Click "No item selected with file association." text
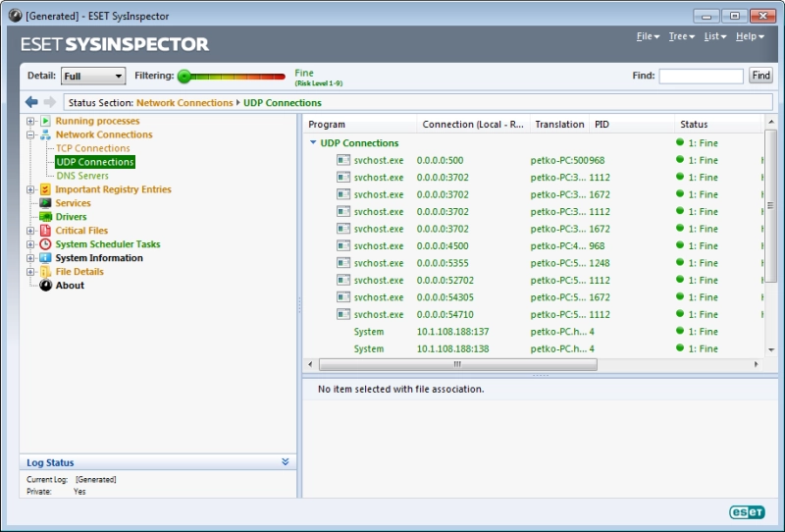 pos(401,389)
